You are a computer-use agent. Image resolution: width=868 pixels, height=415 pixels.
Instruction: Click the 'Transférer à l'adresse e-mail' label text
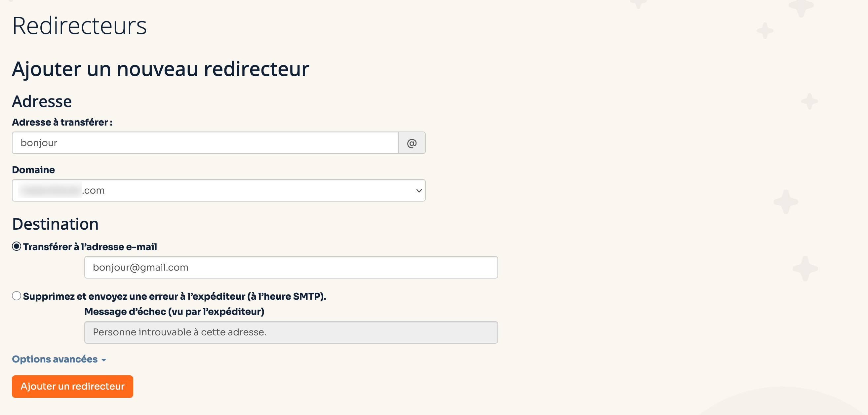[90, 246]
